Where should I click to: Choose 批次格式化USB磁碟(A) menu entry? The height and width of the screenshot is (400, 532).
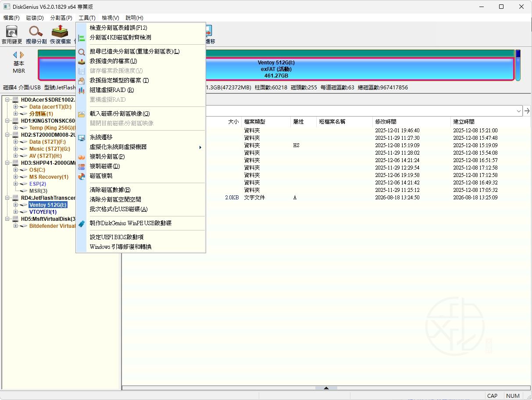click(141, 209)
